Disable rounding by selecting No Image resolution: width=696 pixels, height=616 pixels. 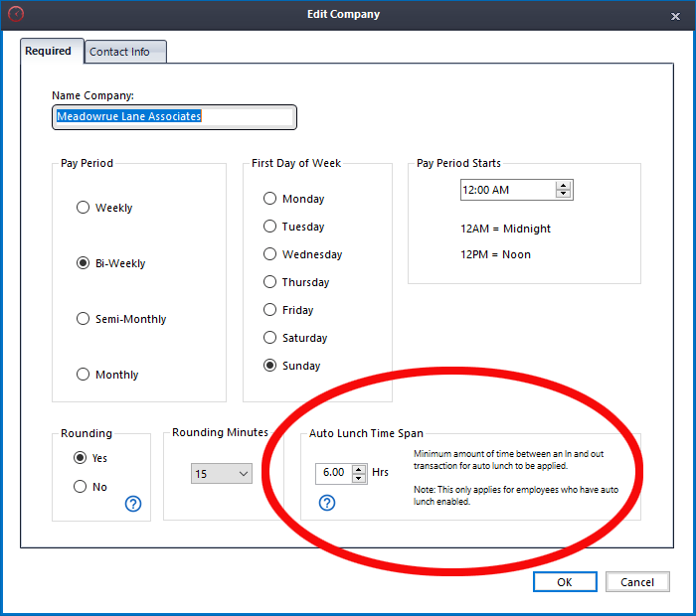click(x=81, y=487)
